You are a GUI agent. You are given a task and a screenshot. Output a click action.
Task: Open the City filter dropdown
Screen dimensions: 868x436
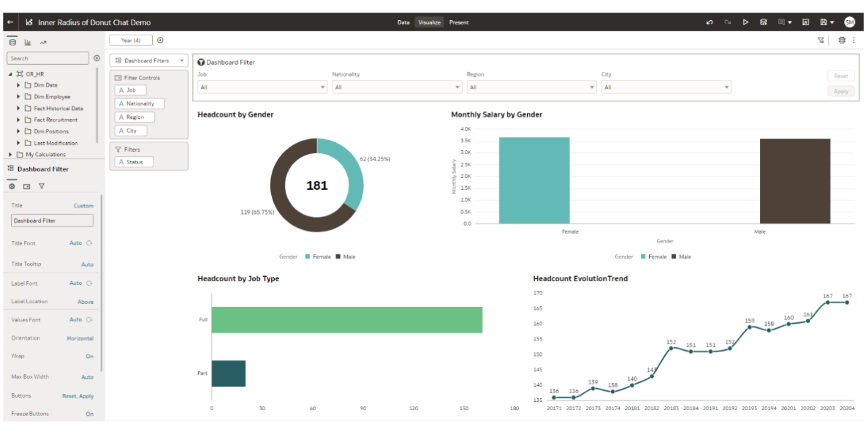click(x=666, y=87)
